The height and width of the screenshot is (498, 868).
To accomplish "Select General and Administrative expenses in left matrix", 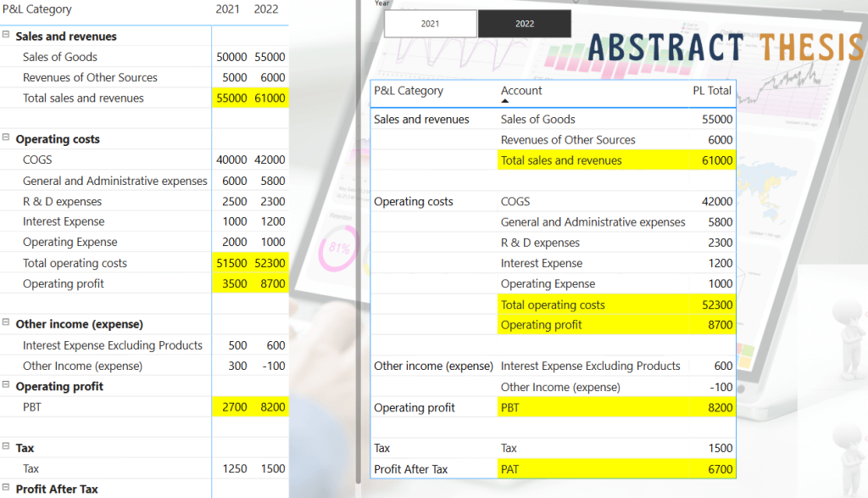I will [x=114, y=182].
